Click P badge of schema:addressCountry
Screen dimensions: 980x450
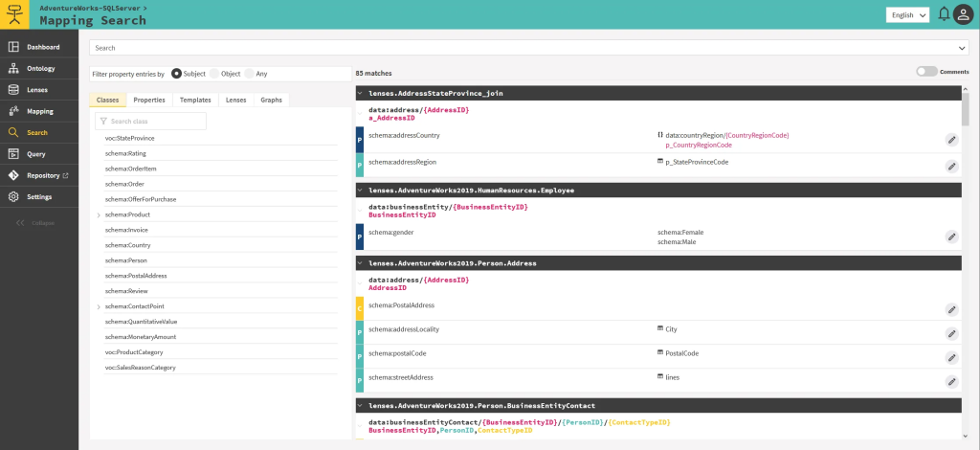click(360, 140)
